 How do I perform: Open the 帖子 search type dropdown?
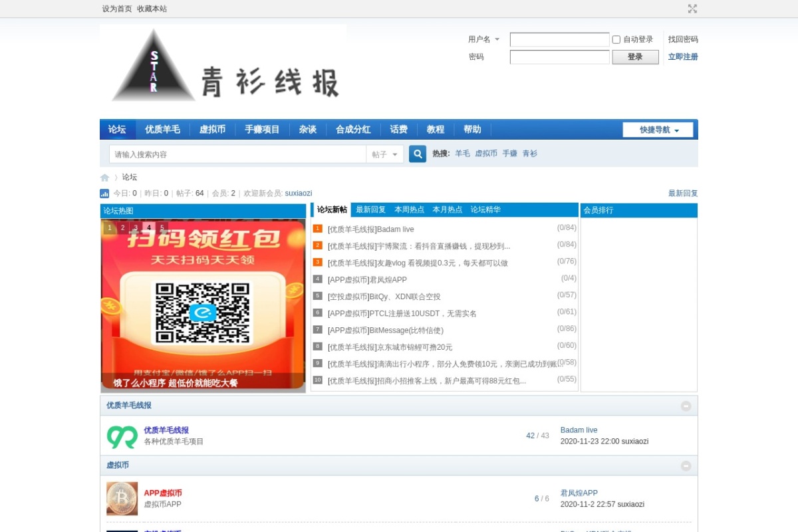click(x=385, y=154)
